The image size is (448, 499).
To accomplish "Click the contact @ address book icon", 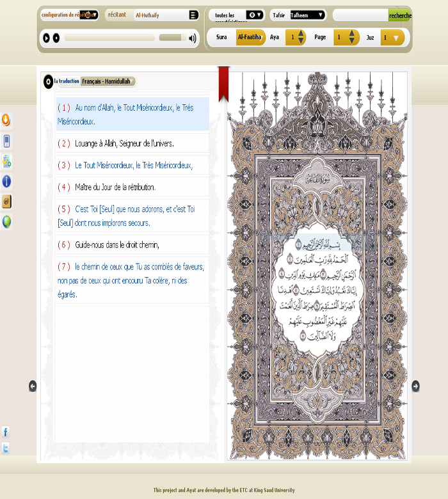I will coord(6,202).
